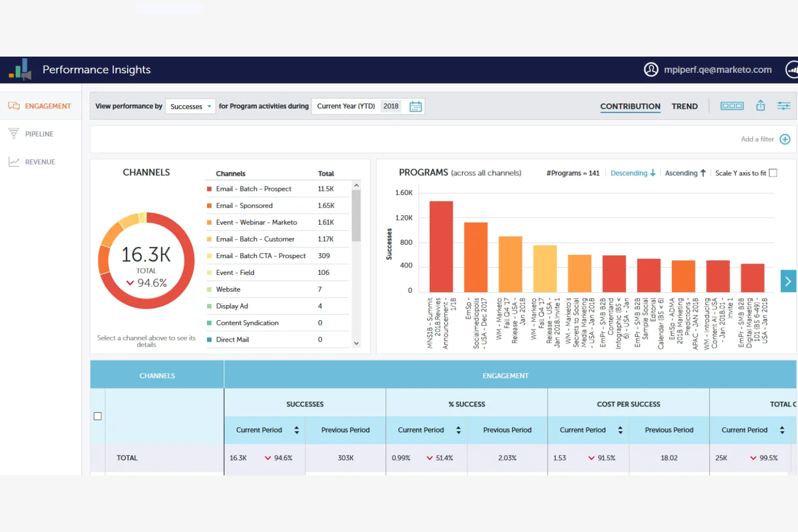The image size is (798, 532).
Task: Click the Add a filter plus icon
Action: (785, 139)
